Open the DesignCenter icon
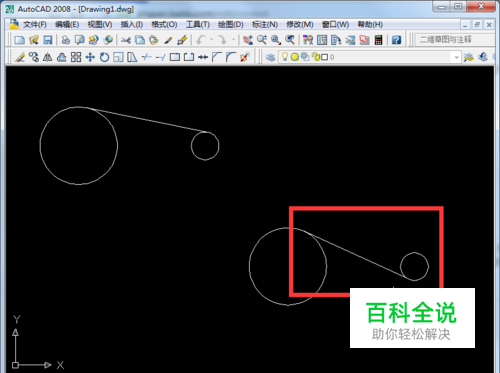The width and height of the screenshot is (500, 373). (322, 40)
